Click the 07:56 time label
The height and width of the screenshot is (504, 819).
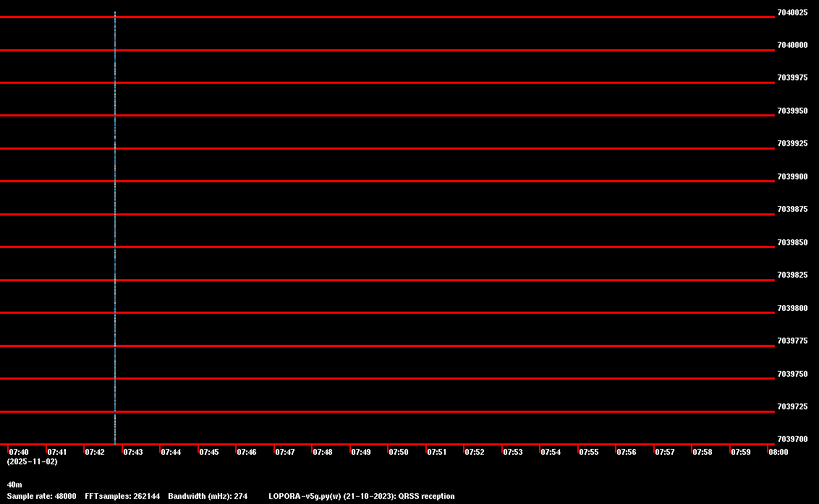[x=627, y=452]
